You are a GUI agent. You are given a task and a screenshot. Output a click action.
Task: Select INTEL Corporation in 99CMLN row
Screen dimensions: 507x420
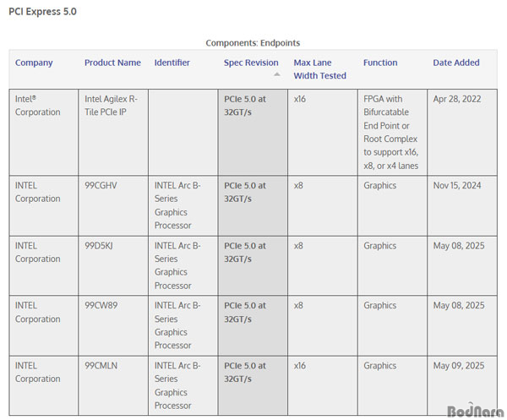tap(37, 372)
